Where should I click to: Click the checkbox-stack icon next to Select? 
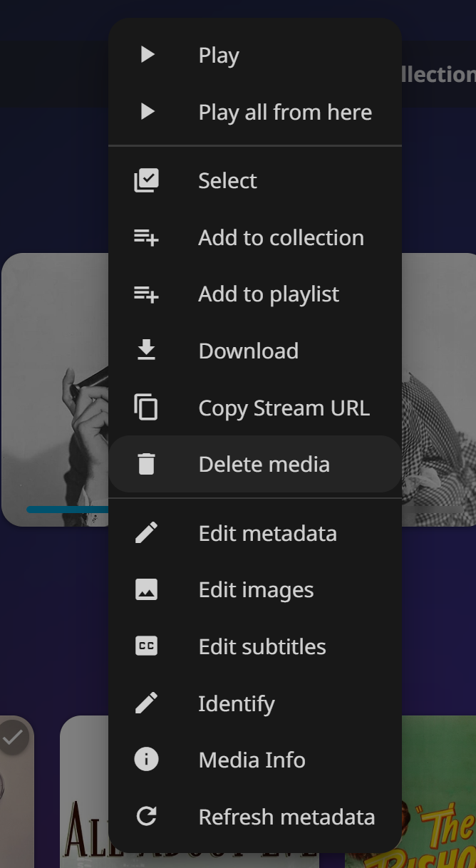(147, 181)
